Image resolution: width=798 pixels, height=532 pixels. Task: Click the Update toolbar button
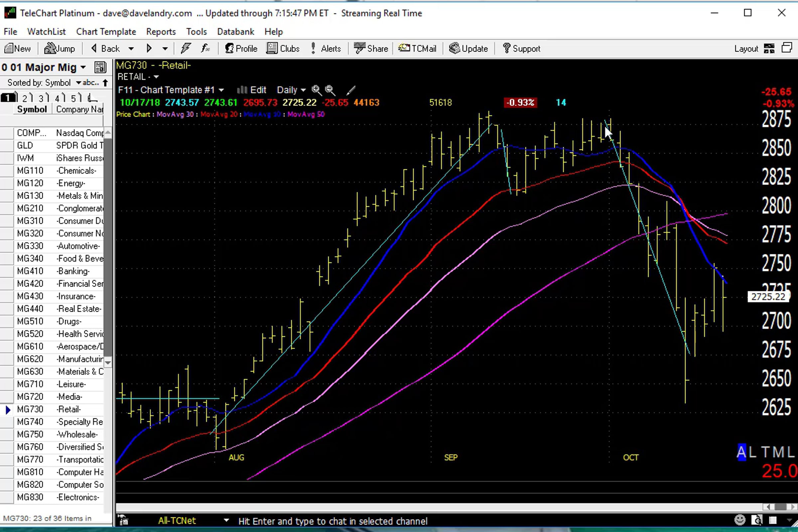click(x=468, y=49)
